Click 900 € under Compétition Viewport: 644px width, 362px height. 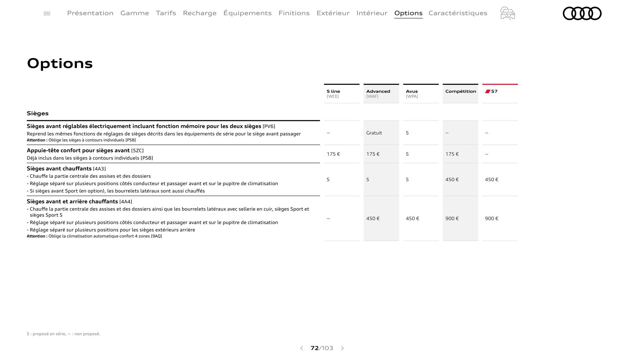click(x=452, y=218)
